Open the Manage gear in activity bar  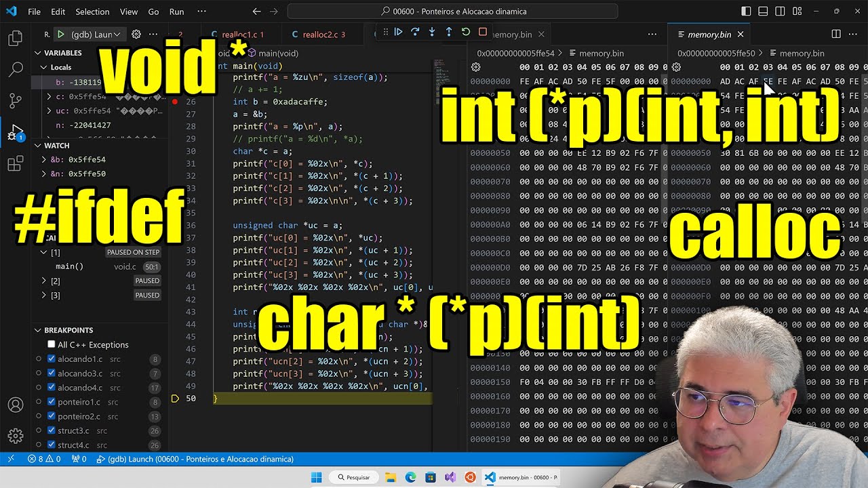coord(15,436)
